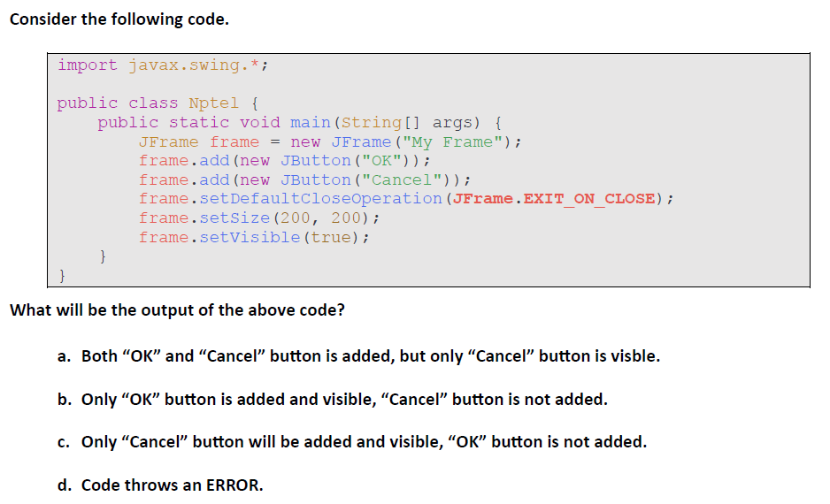This screenshot has width=830, height=504.
Task: Click the JButton("OK") add line
Action: [x=284, y=160]
